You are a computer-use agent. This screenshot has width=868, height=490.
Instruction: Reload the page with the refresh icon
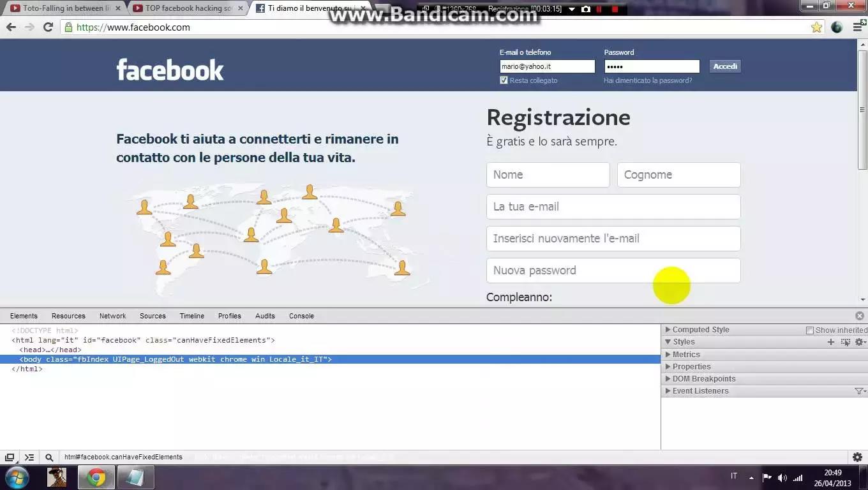[48, 27]
